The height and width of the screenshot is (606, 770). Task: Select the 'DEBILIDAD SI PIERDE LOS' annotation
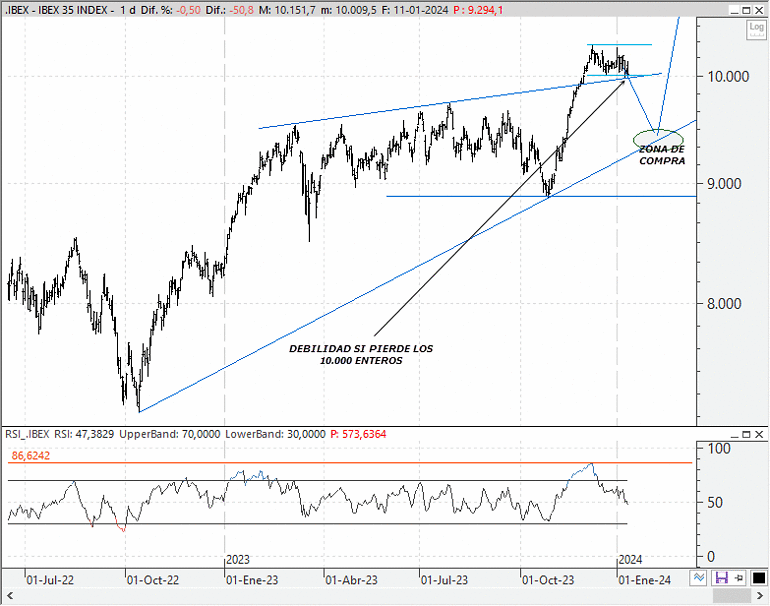tap(361, 349)
